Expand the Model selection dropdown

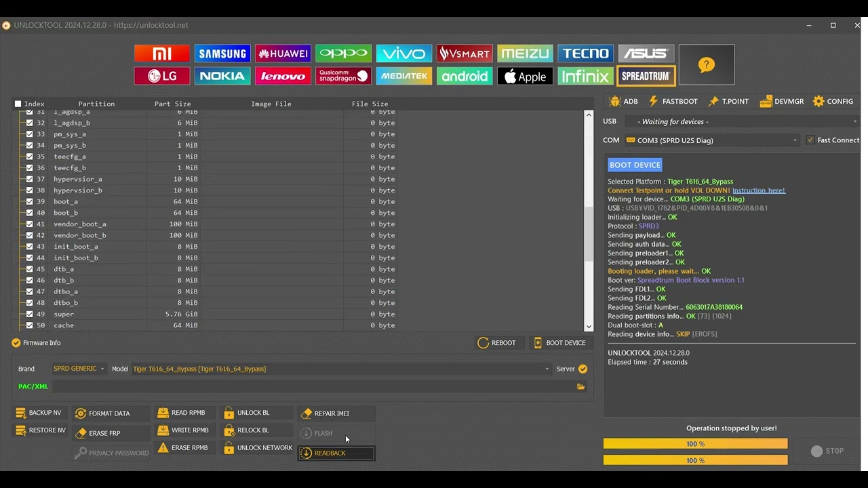[x=341, y=369]
